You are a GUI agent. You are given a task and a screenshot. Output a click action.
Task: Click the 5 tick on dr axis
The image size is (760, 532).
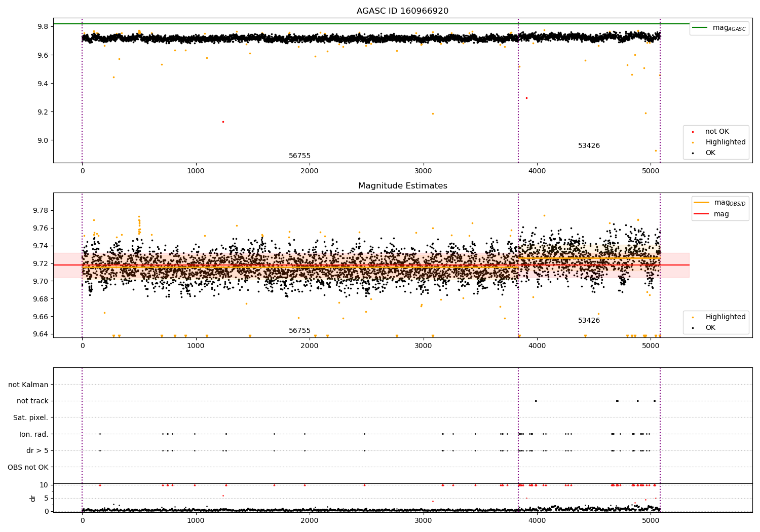[47, 498]
